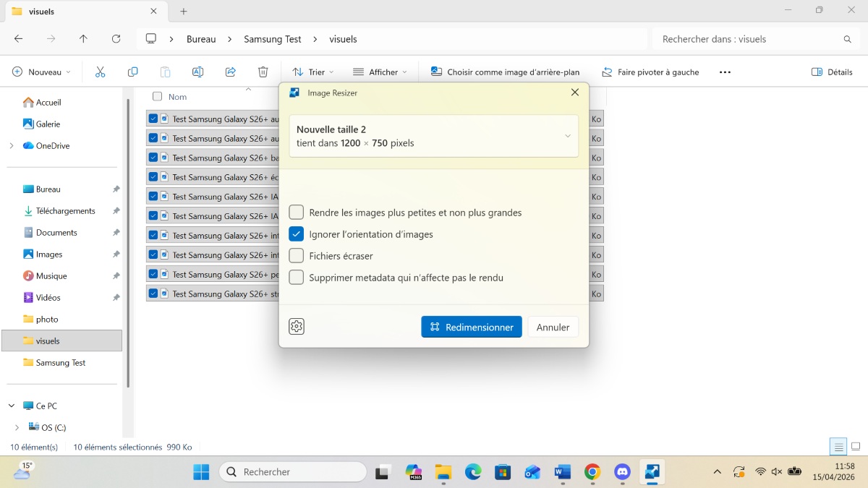
Task: Click the Rename icon in toolbar
Action: (197, 72)
